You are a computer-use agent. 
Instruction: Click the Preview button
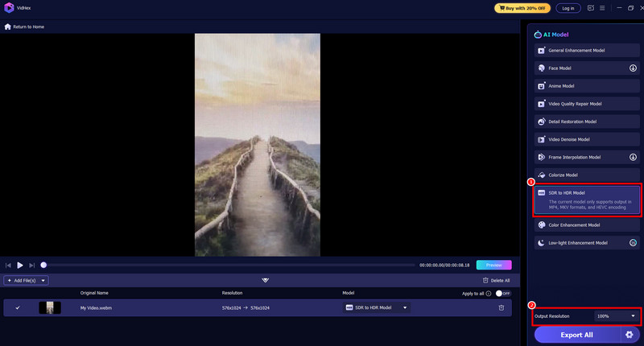click(x=493, y=266)
